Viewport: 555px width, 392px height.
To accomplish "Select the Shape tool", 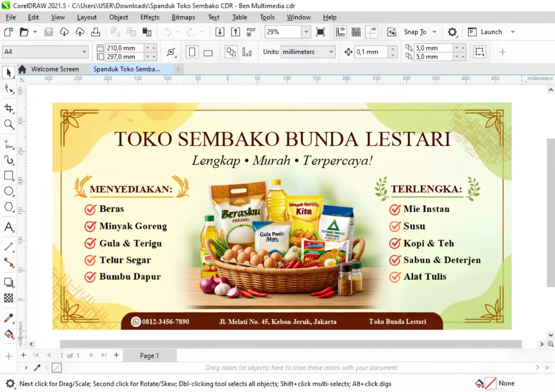I will [x=9, y=89].
